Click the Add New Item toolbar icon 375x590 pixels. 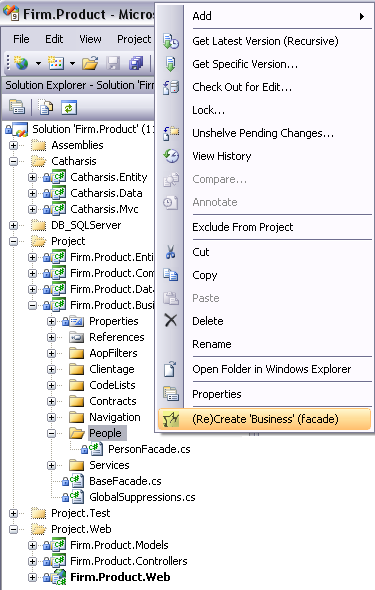click(x=56, y=63)
